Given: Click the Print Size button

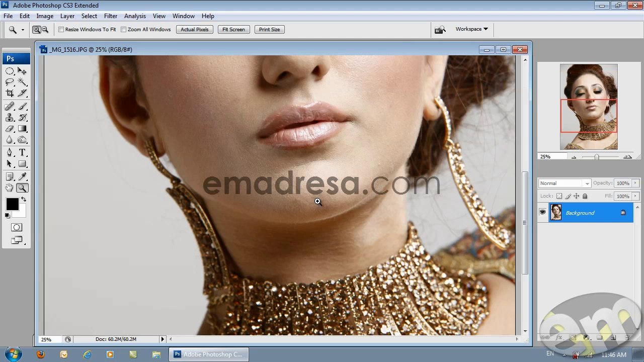Looking at the screenshot, I should tap(269, 30).
